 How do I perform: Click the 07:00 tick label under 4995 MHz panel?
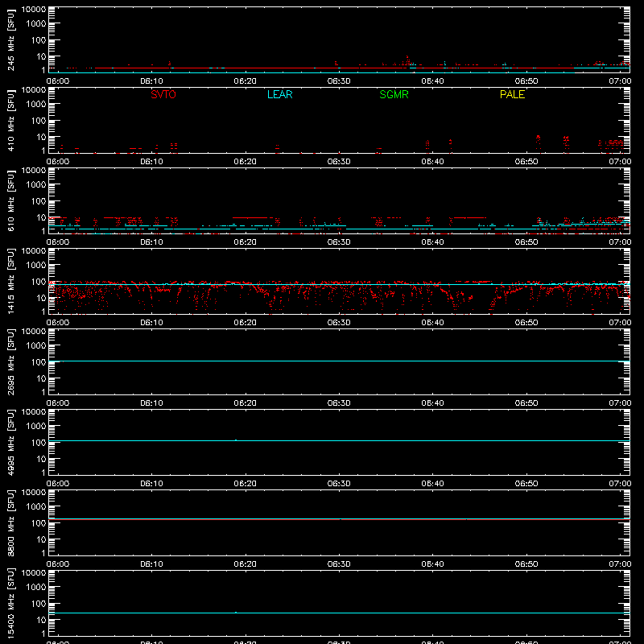pyautogui.click(x=620, y=484)
